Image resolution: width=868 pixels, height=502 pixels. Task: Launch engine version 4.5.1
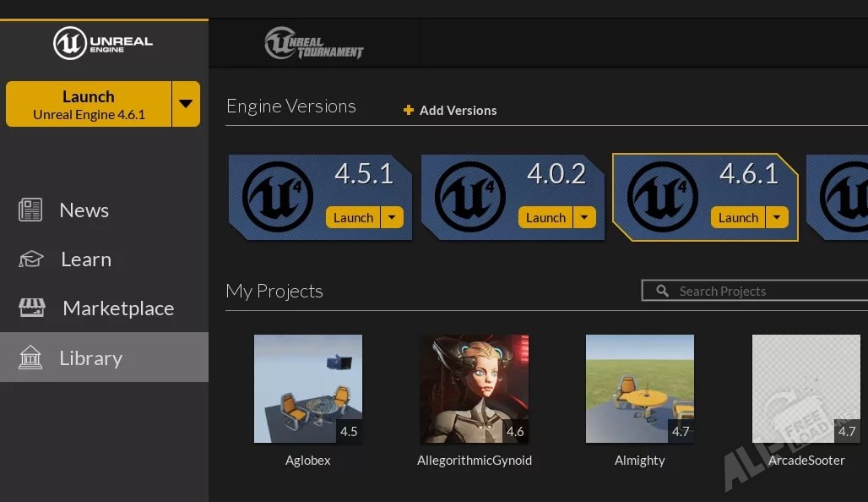click(353, 217)
